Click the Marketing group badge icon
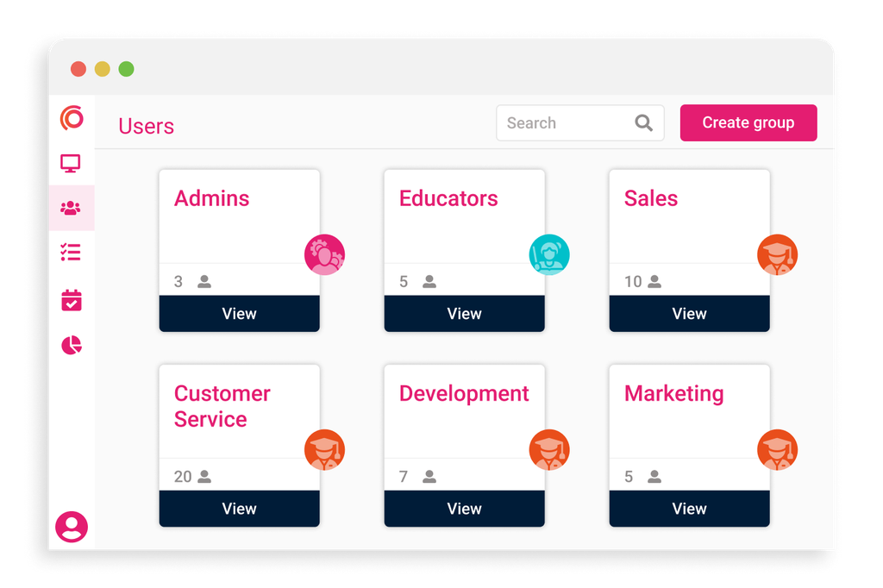The width and height of the screenshot is (883, 588). [777, 449]
